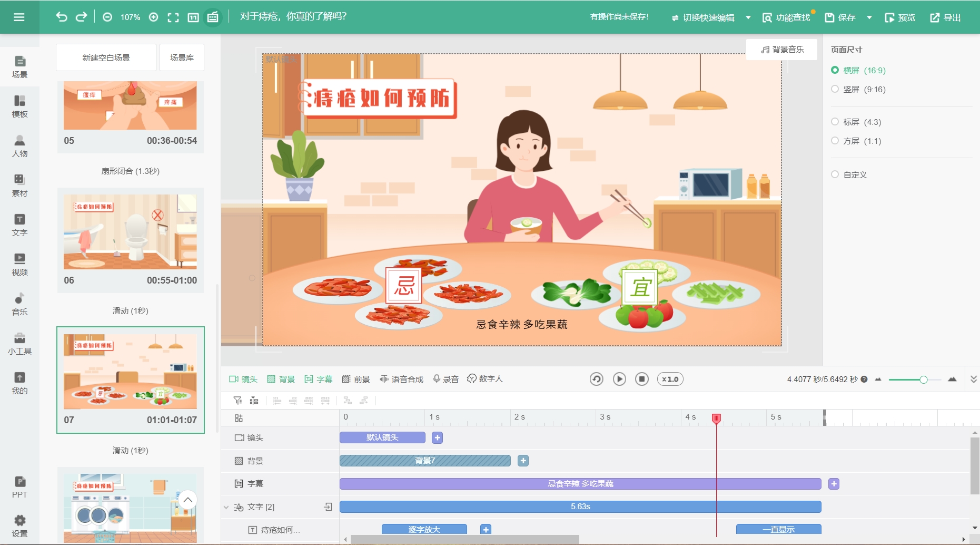
Task: Click the timeline filter icon
Action: point(238,401)
